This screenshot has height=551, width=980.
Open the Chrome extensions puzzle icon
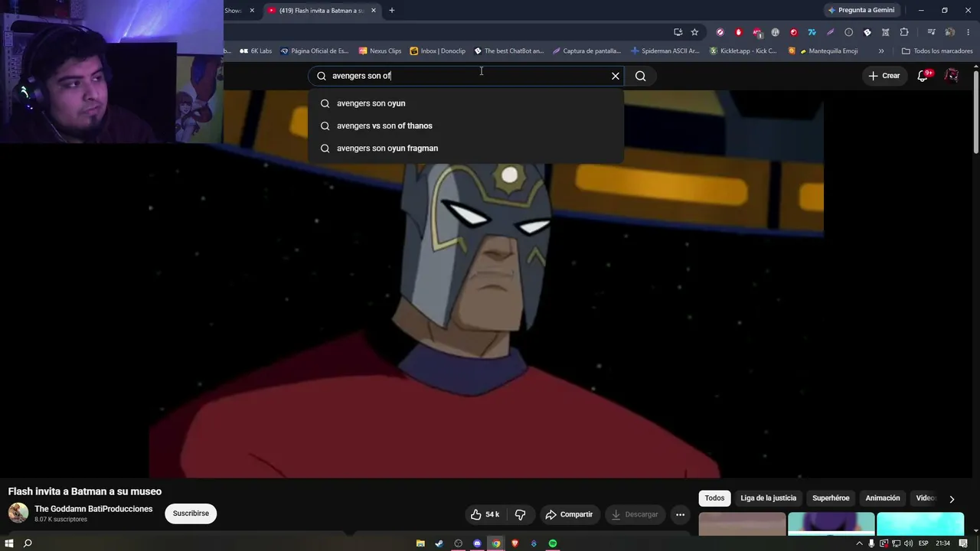[x=904, y=32]
